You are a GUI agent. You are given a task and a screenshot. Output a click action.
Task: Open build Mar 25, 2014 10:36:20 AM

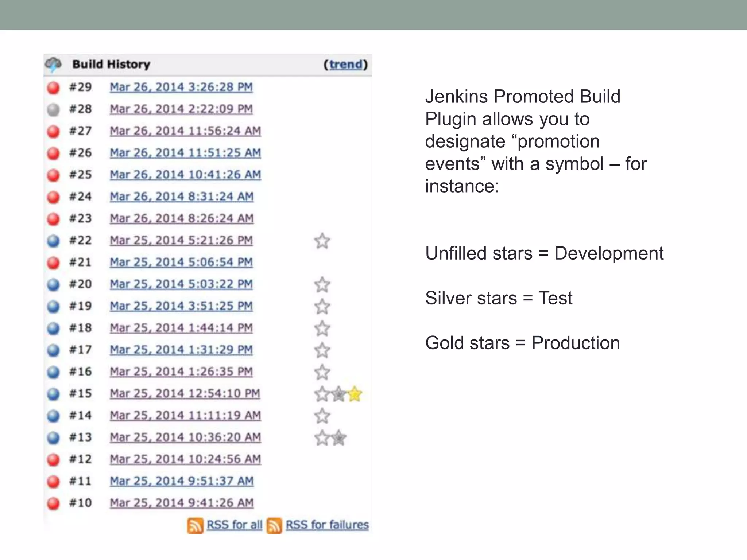(x=185, y=437)
